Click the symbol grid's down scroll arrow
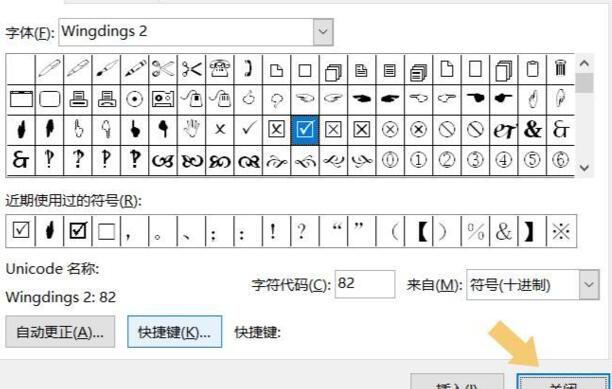The width and height of the screenshot is (612, 389). (584, 168)
